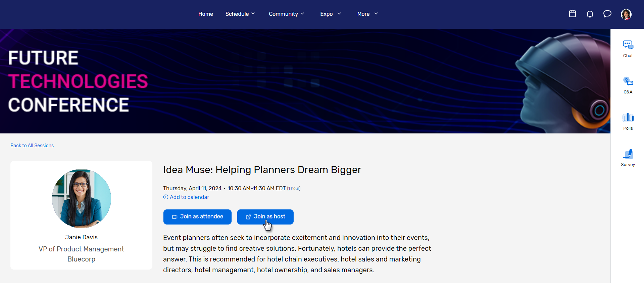Viewport: 644px width, 283px height.
Task: Click Janie Davis speaker photo
Action: (82, 199)
